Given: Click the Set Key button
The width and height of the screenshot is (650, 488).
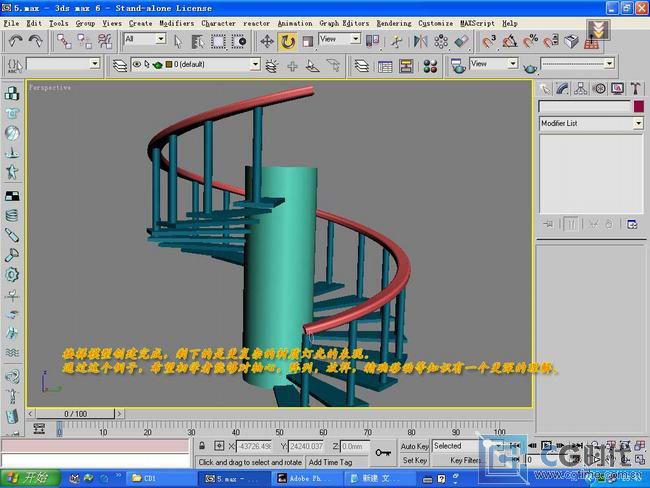Looking at the screenshot, I should pos(415,460).
